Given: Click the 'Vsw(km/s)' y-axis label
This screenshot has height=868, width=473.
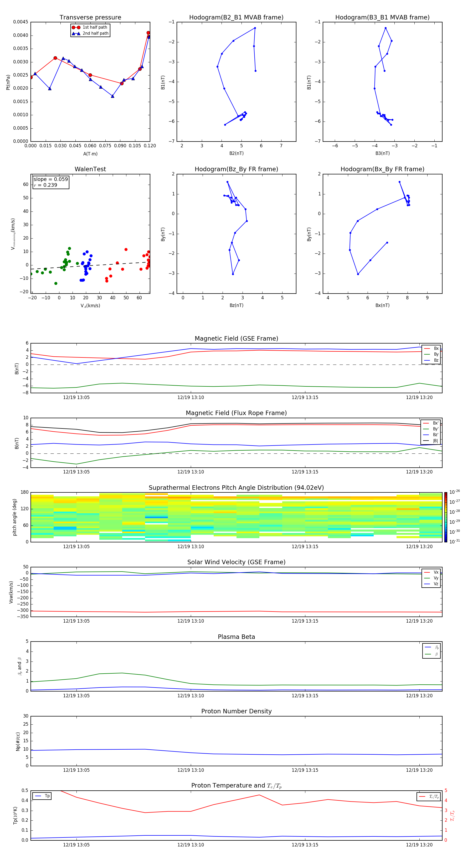Looking at the screenshot, I should (x=11, y=592).
